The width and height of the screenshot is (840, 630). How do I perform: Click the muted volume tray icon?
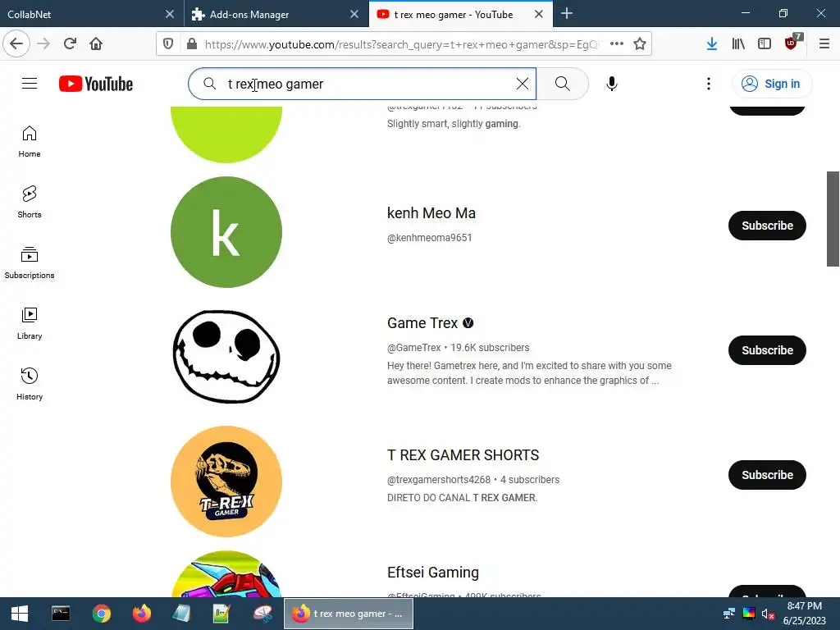[x=768, y=614]
